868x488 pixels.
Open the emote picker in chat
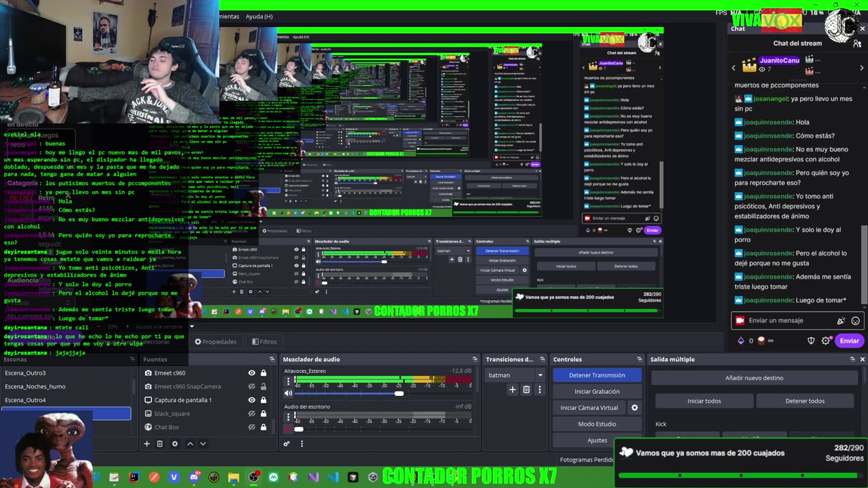coord(856,321)
